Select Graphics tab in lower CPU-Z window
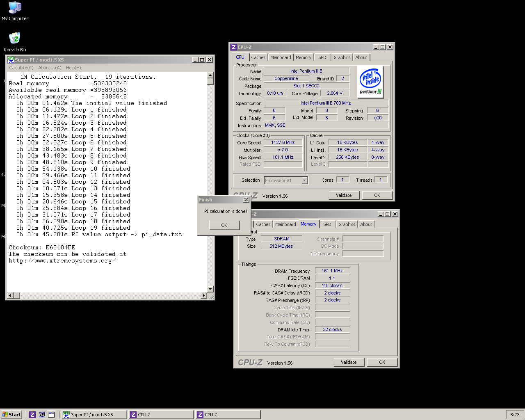 tap(347, 224)
